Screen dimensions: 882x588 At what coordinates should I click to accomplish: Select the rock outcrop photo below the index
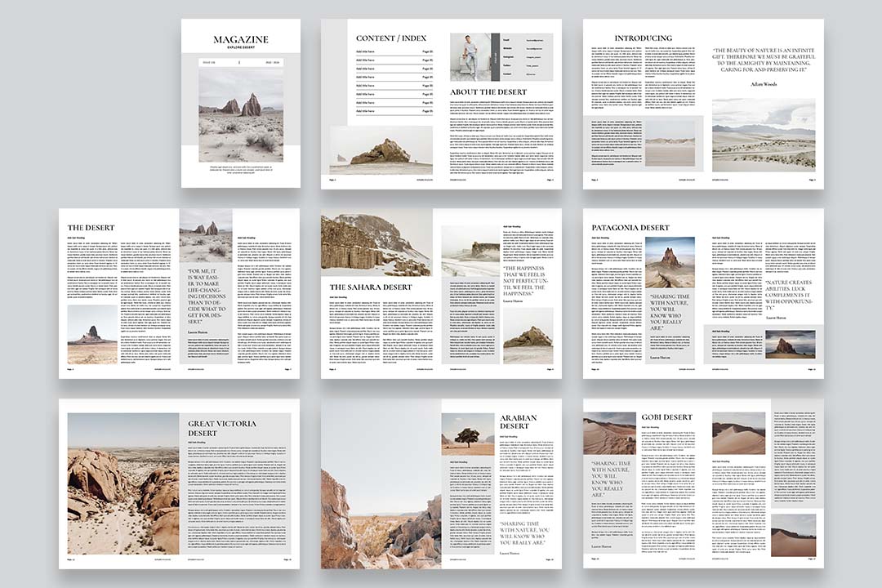click(x=381, y=149)
